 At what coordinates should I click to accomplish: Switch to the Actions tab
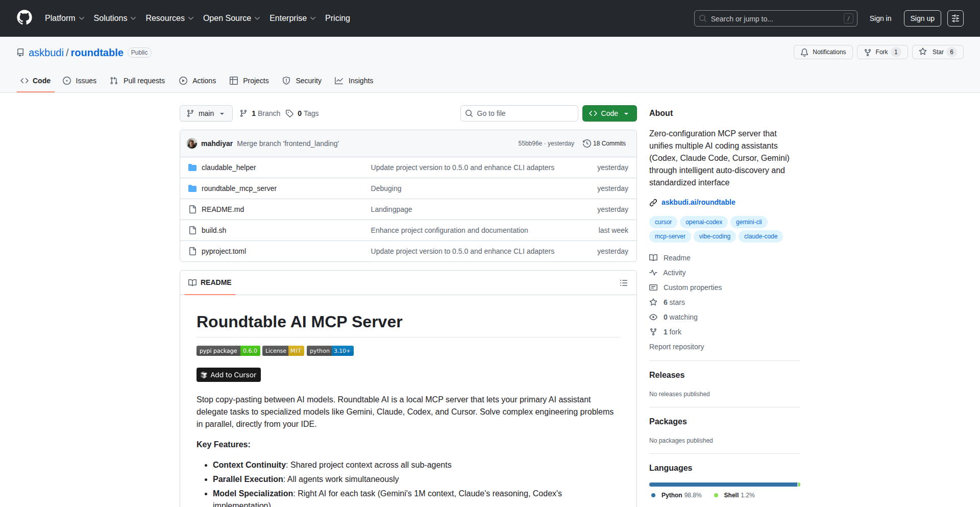tap(198, 81)
